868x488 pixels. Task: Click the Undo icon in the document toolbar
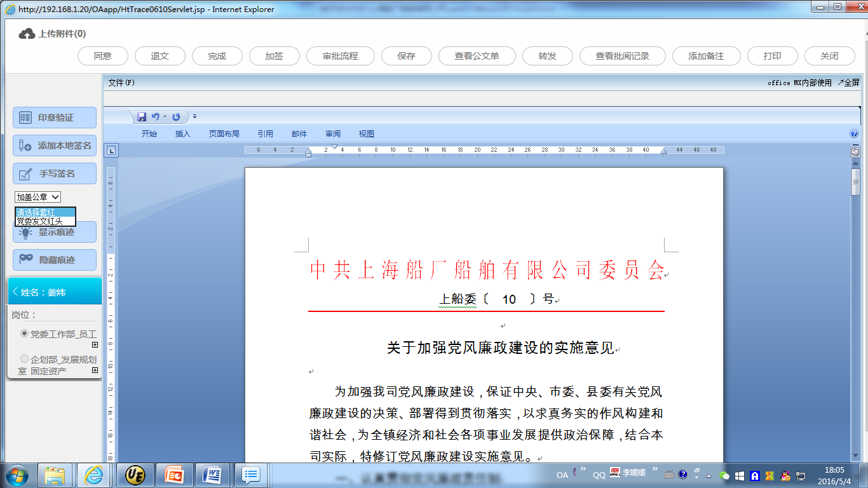point(156,116)
